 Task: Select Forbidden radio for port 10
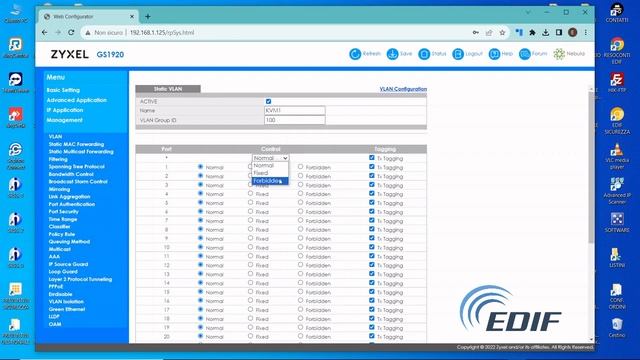point(300,247)
